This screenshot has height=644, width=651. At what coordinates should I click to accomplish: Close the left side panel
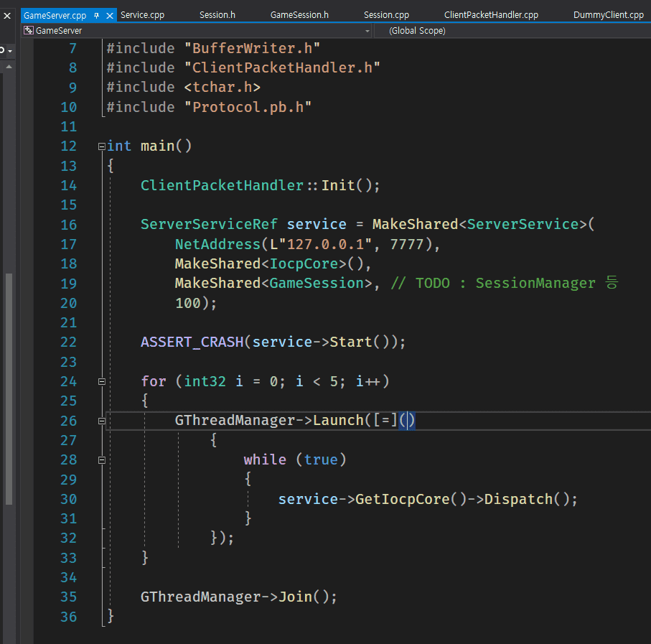pos(6,14)
